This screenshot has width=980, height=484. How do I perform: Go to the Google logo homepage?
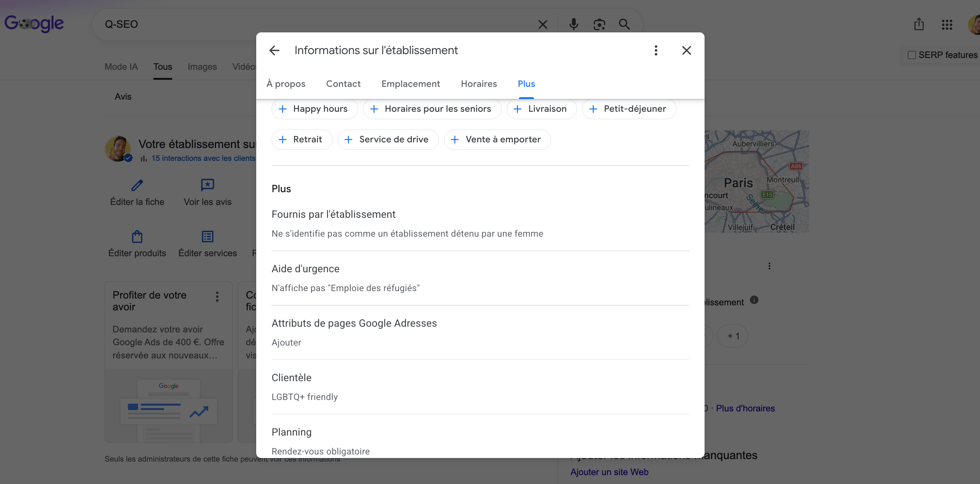pos(34,23)
